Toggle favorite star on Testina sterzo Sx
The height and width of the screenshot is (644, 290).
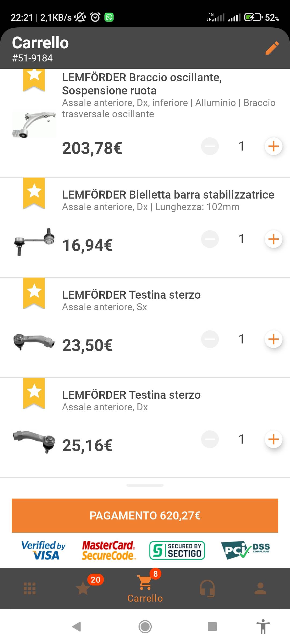pyautogui.click(x=34, y=293)
